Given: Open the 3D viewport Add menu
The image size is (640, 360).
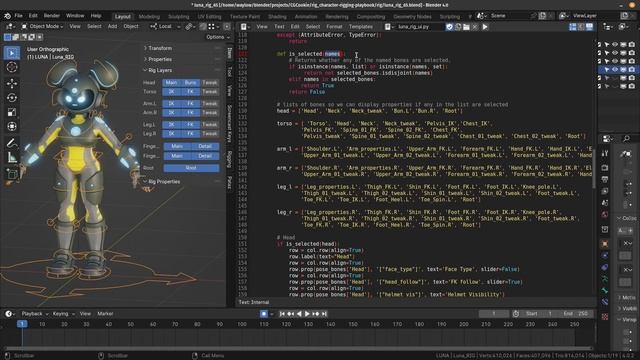Looking at the screenshot, I should point(112,27).
